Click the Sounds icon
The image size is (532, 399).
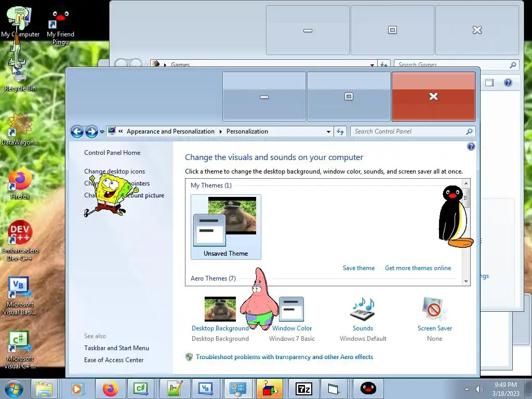(x=363, y=309)
